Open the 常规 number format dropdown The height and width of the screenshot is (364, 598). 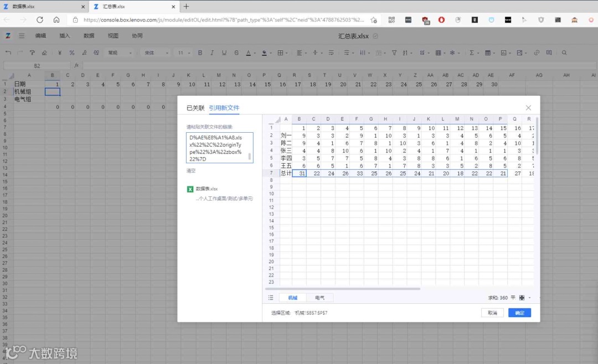tap(119, 53)
